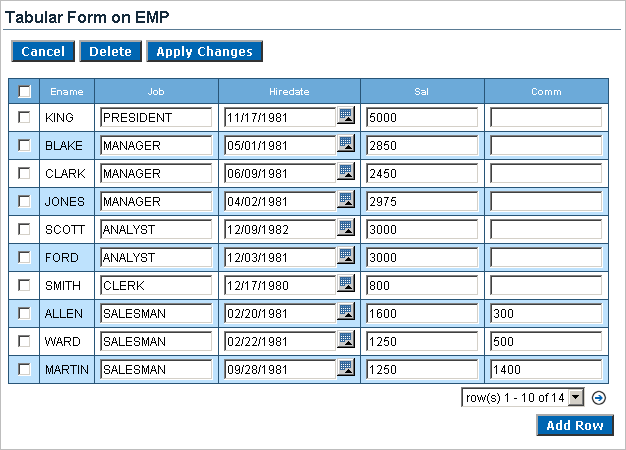Sort by the Hiredate column header
Image resolution: width=626 pixels, height=450 pixels.
(x=289, y=91)
